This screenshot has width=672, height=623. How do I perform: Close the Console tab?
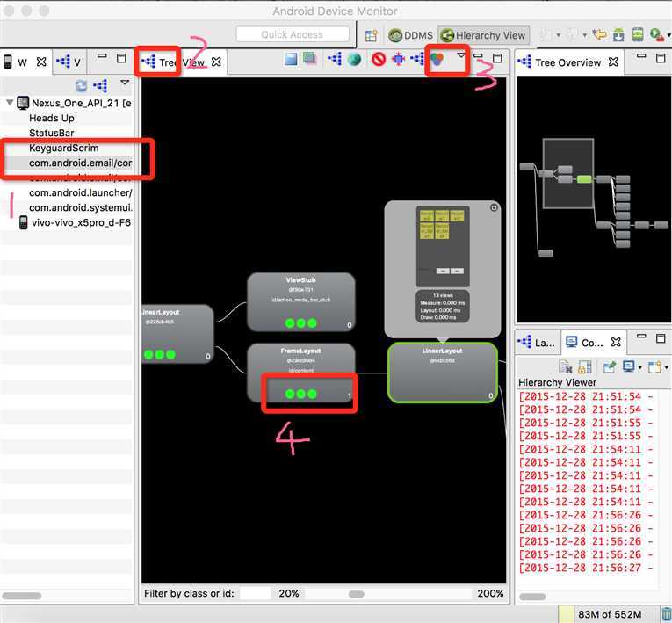[616, 342]
